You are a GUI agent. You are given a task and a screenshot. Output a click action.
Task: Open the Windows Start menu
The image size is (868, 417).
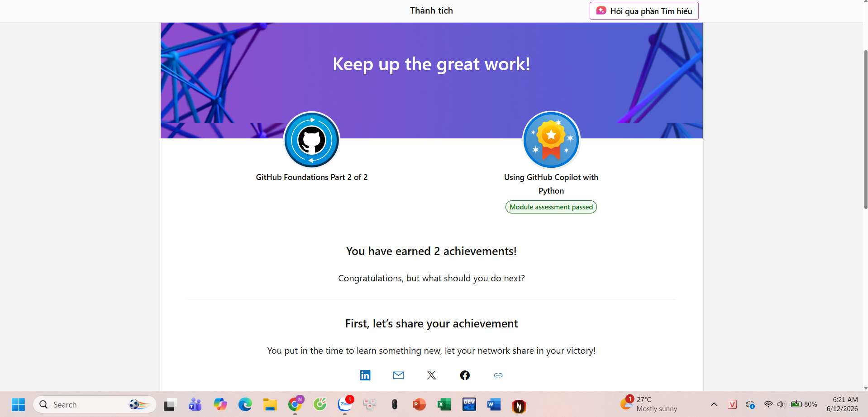click(x=19, y=404)
